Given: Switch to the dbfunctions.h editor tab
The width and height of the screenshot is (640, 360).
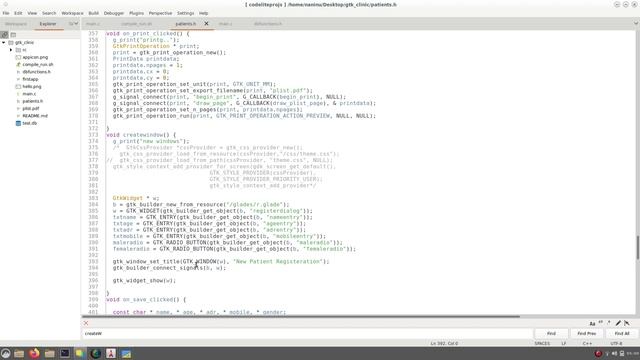Looking at the screenshot, I should coord(268,24).
